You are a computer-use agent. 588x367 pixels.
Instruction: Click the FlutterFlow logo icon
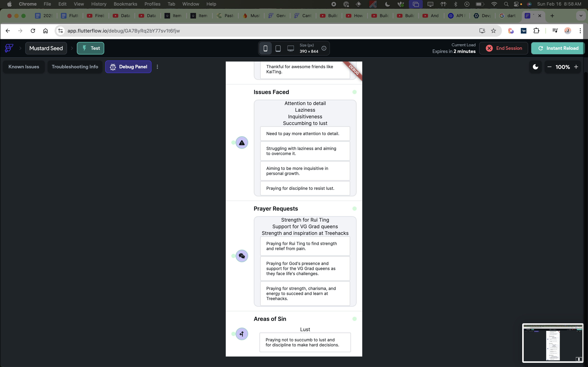pyautogui.click(x=9, y=48)
